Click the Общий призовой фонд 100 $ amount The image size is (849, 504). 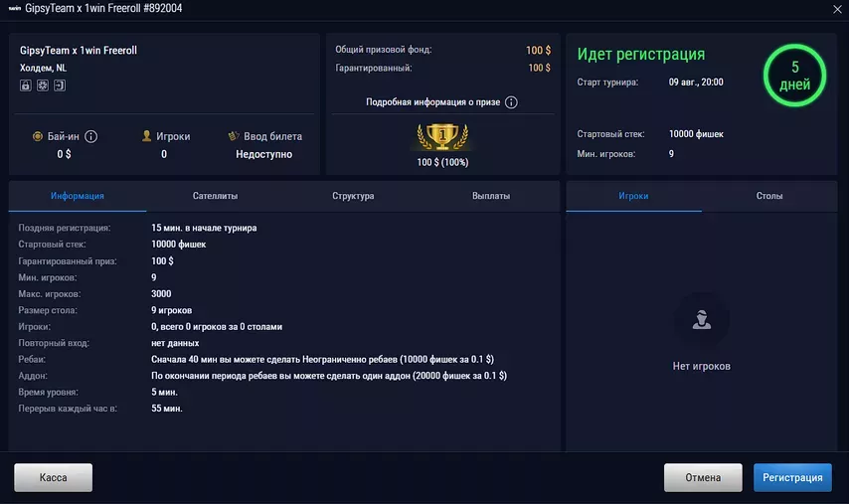[x=538, y=50]
